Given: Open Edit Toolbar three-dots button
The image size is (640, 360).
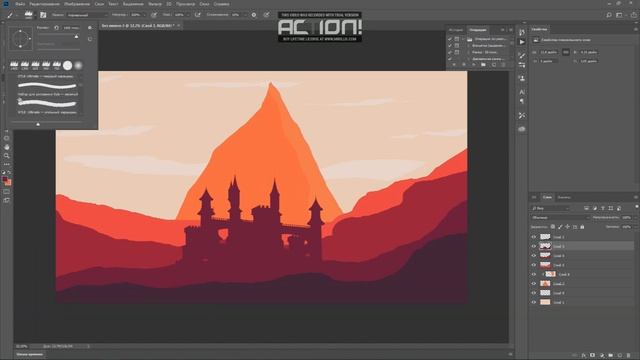Looking at the screenshot, I should coord(7,164).
